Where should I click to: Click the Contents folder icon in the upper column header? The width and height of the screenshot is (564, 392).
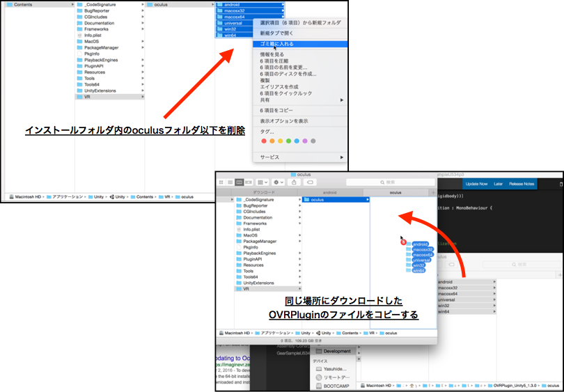tap(10, 5)
